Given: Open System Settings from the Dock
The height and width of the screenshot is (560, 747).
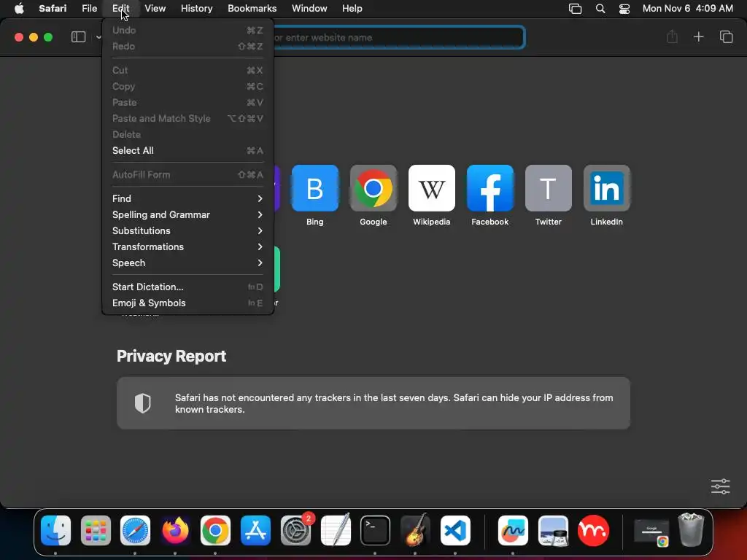Looking at the screenshot, I should [295, 530].
